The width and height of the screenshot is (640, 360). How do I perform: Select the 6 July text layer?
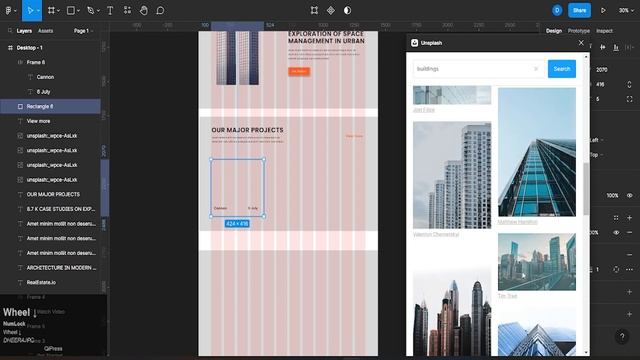50,92
